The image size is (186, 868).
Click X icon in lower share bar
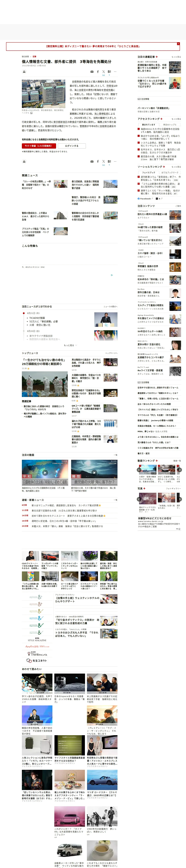coord(104,161)
